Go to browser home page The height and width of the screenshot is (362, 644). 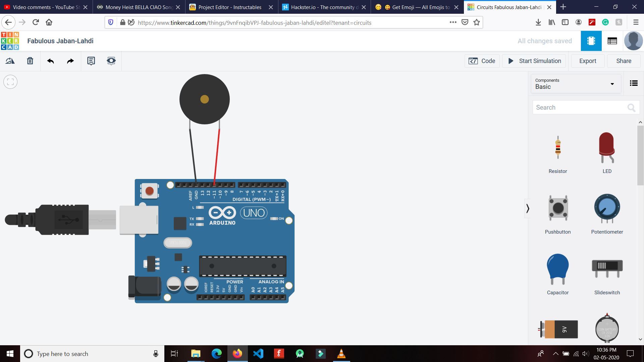pyautogui.click(x=49, y=22)
